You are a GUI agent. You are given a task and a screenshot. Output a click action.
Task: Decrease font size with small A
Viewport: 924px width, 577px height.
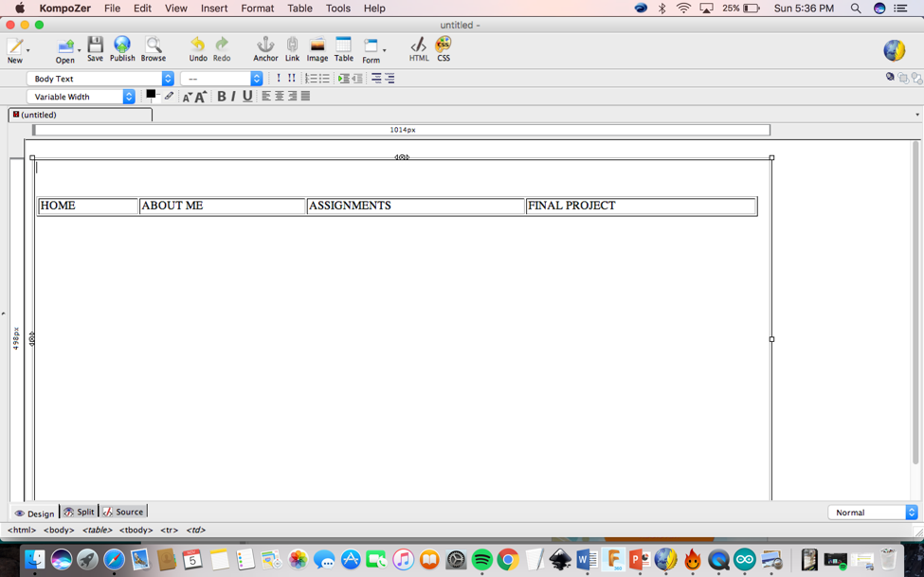188,98
